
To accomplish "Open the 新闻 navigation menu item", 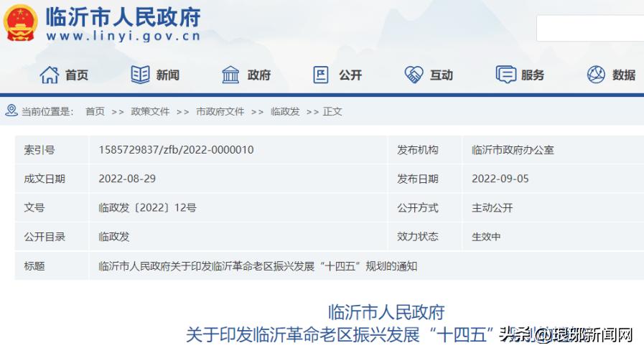I will pos(167,75).
